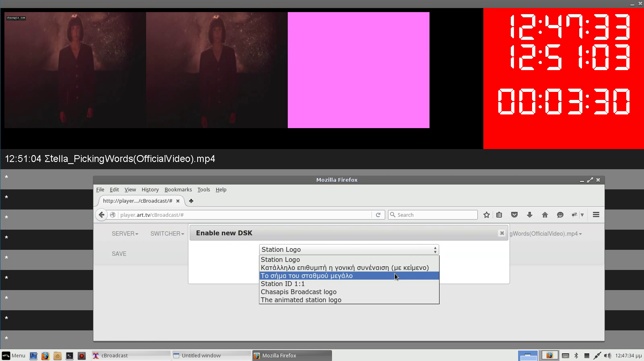Switch to Mozilla Firefox taskbar entry
Viewport: 644px width, 361px height.
pos(292,355)
